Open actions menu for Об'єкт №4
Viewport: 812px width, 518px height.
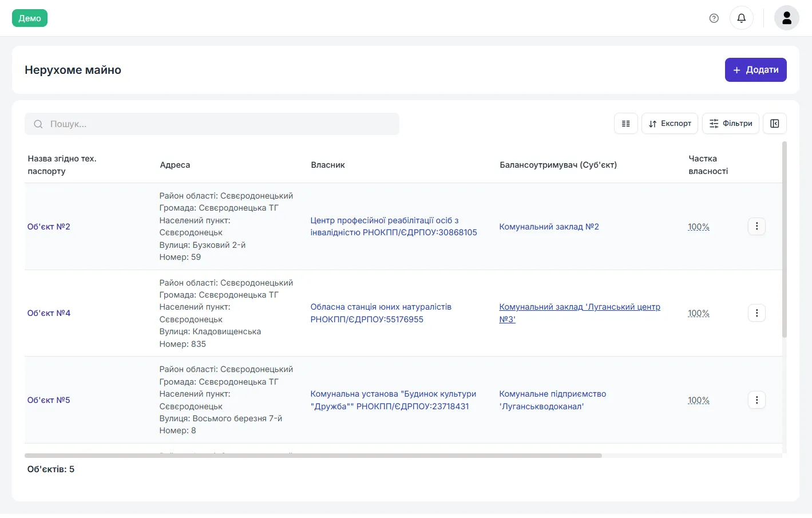(x=756, y=313)
